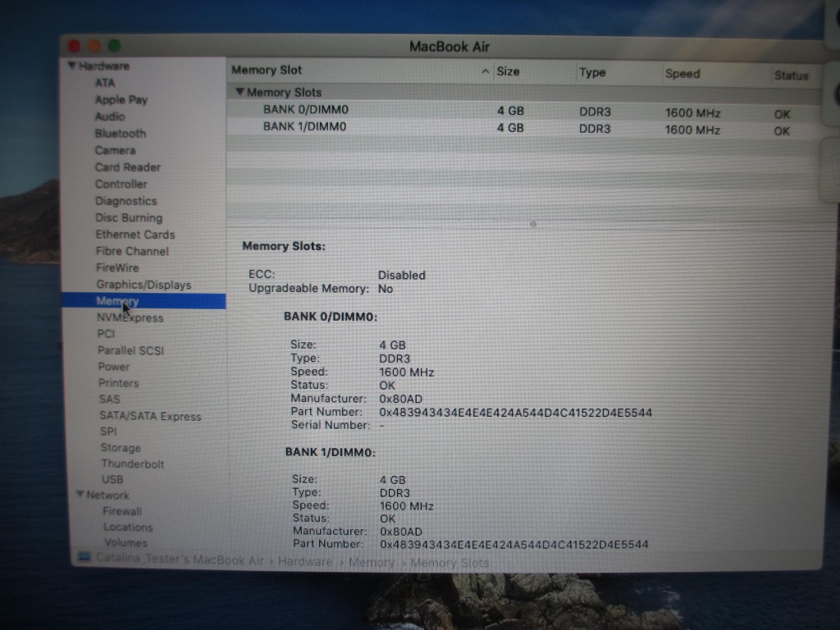The image size is (840, 630).
Task: Click the BANK 1/DIMM0 detail heading
Action: [x=330, y=452]
